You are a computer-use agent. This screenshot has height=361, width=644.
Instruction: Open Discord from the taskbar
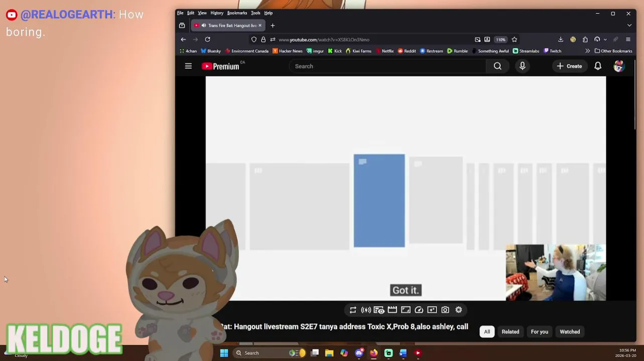[x=359, y=353]
